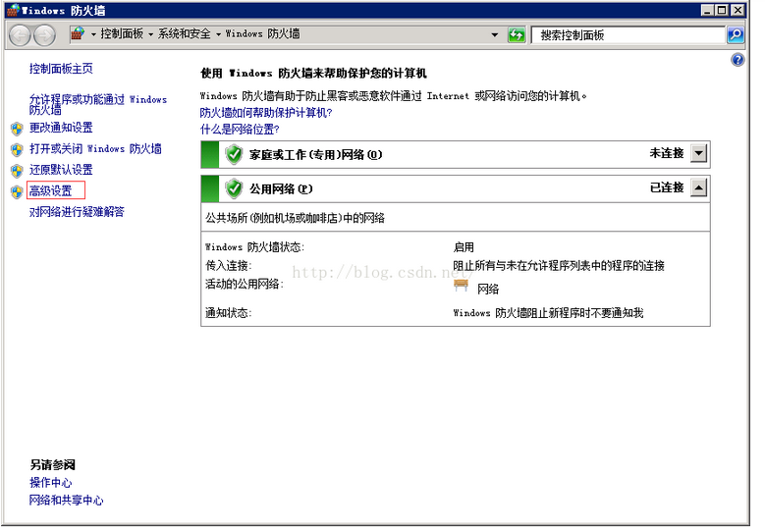Image resolution: width=765 pixels, height=532 pixels.
Task: Close the Windows 防火墙 window
Action: 738,10
